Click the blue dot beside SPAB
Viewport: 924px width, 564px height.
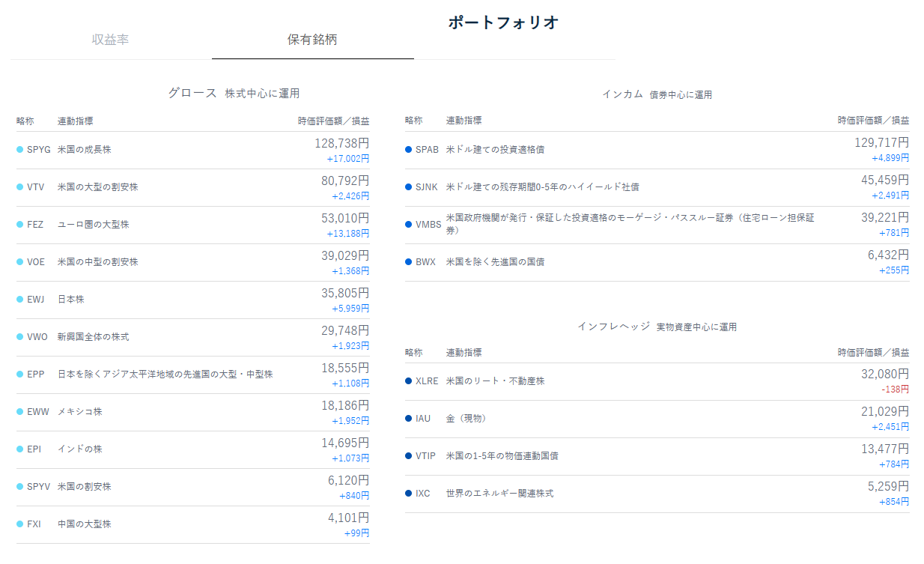(x=409, y=149)
